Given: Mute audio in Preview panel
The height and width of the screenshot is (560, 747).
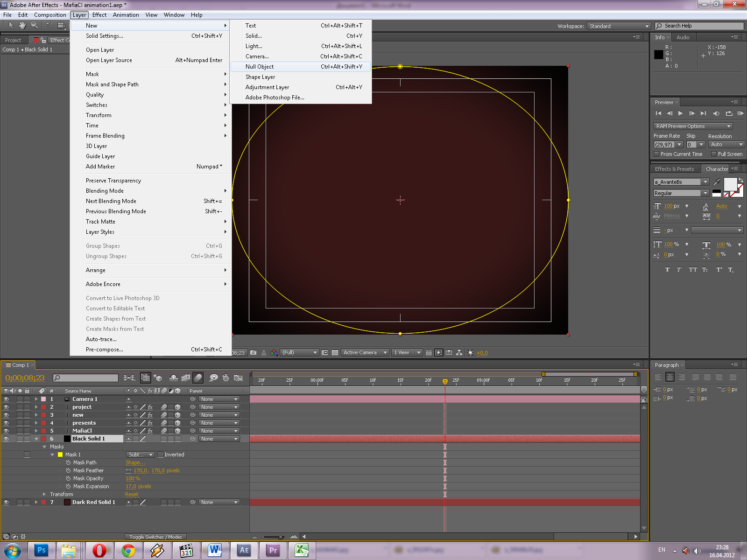Looking at the screenshot, I should 716,113.
